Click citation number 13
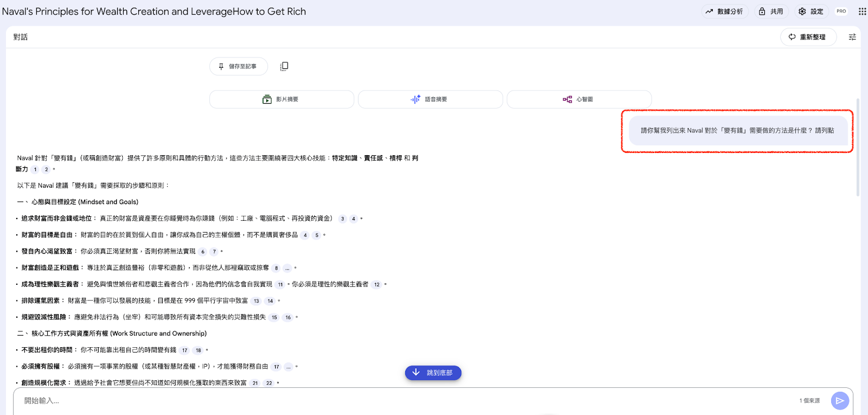868x415 pixels. click(257, 301)
